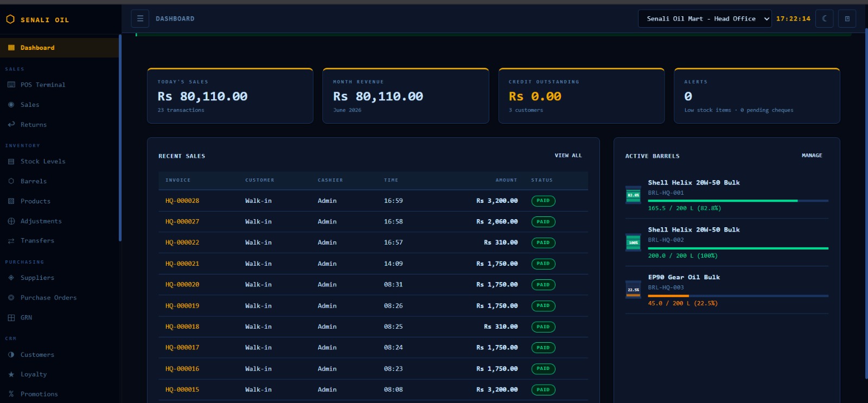Go to Purchase Orders page

tap(60, 298)
